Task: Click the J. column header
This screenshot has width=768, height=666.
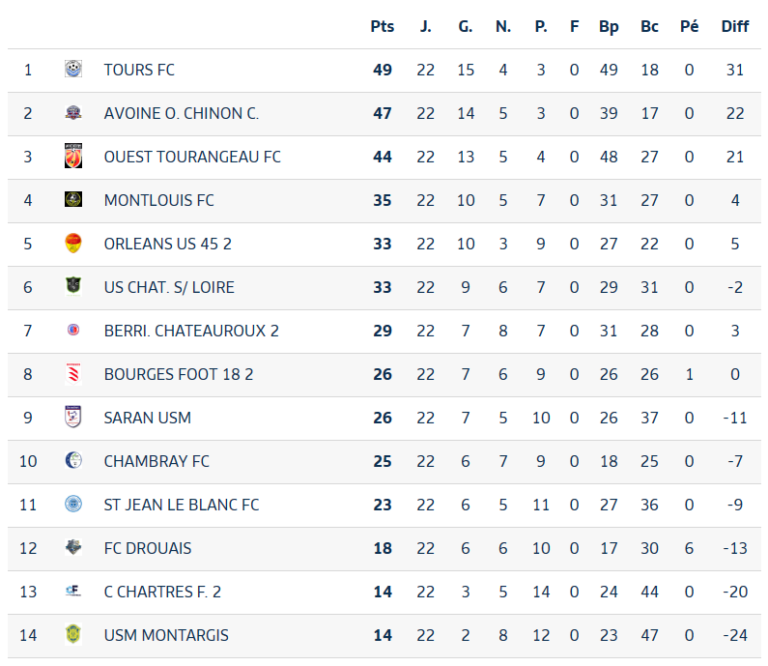Action: pyautogui.click(x=426, y=26)
